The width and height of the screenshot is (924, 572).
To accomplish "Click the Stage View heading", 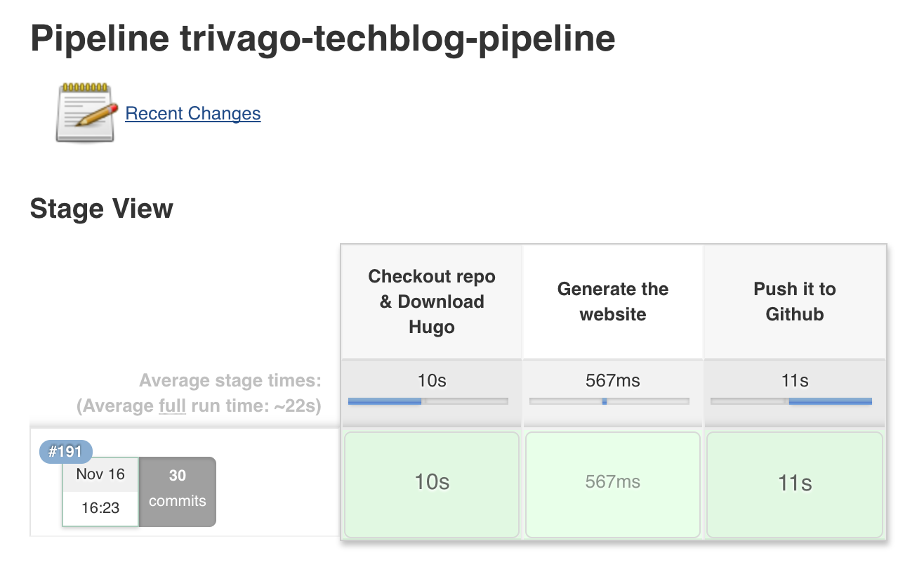I will [x=101, y=208].
